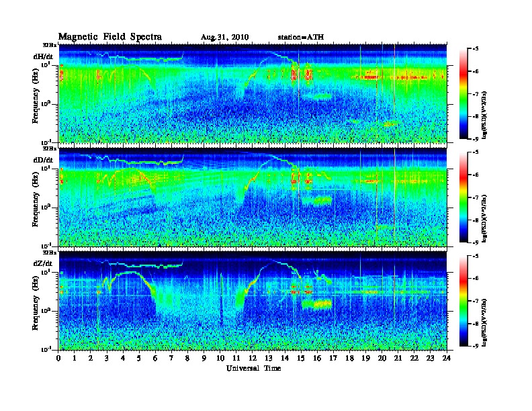Click the dZ/dt spectrogram plot
532x411 pixels.
(253, 301)
